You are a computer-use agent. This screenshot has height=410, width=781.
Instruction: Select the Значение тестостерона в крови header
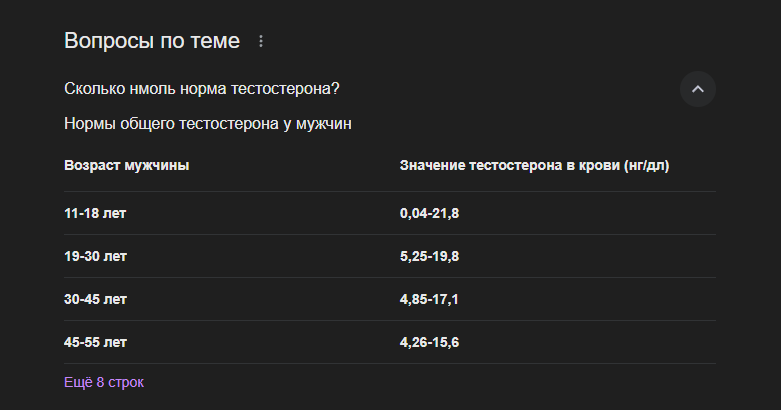pyautogui.click(x=534, y=165)
